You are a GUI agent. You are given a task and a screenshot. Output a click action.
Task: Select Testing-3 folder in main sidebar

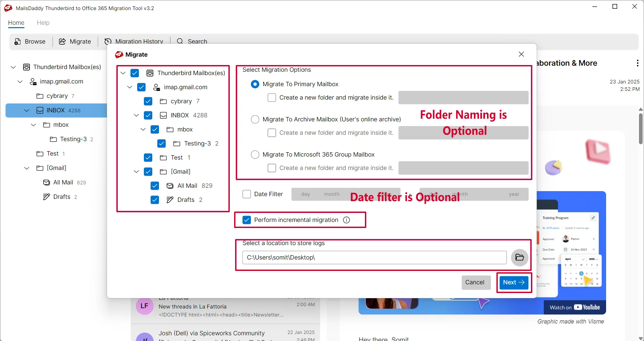coord(71,139)
